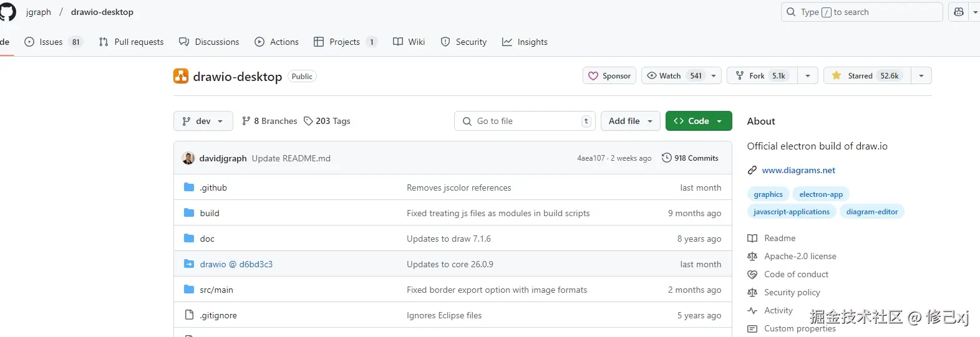Image resolution: width=980 pixels, height=337 pixels.
Task: Click the electron-app topic tag
Action: 821,194
